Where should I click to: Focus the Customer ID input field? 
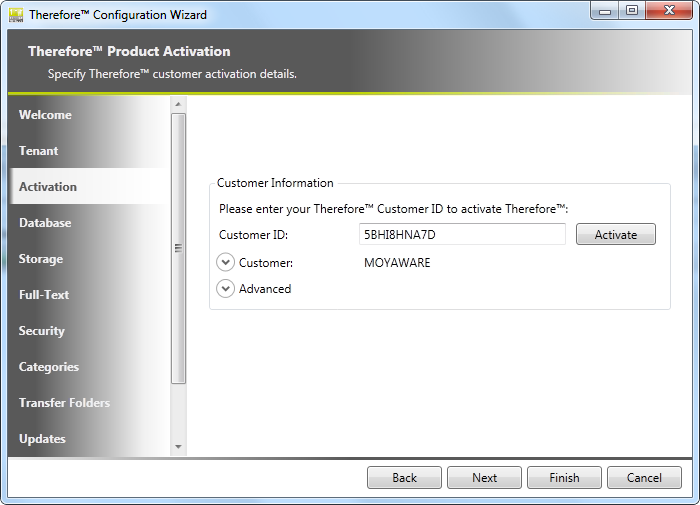click(x=462, y=234)
